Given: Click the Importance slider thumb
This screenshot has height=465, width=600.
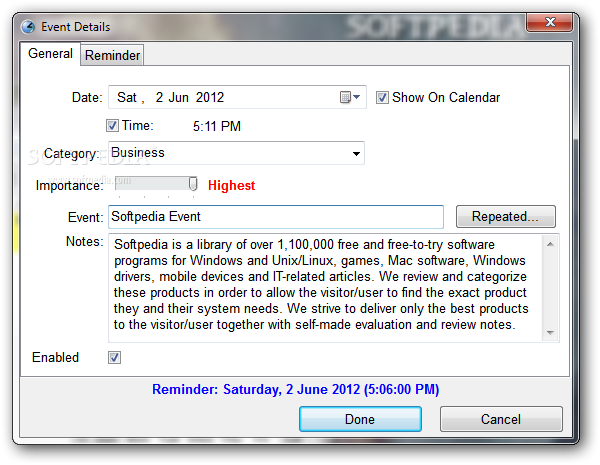Looking at the screenshot, I should tap(193, 184).
